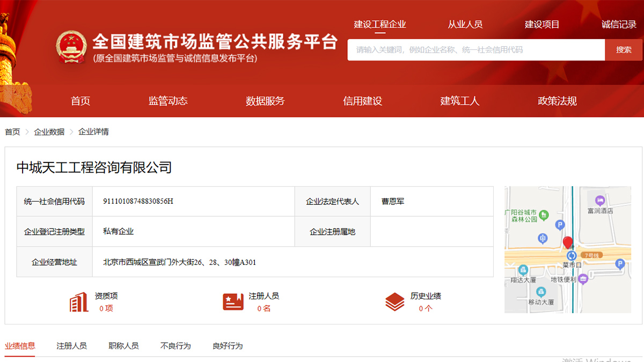Image resolution: width=644 pixels, height=362 pixels.
Task: Click the 7号线 subway line badge
Action: coord(592,255)
